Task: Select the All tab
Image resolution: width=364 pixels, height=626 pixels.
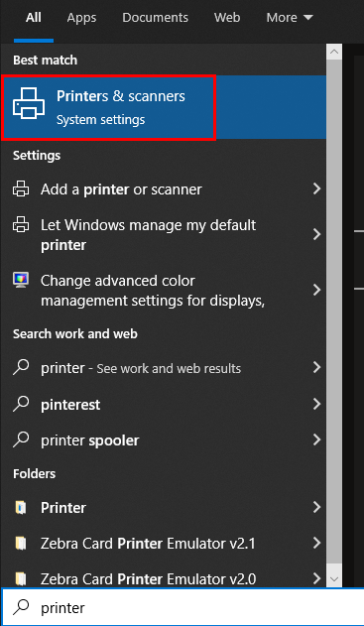Action: (34, 18)
